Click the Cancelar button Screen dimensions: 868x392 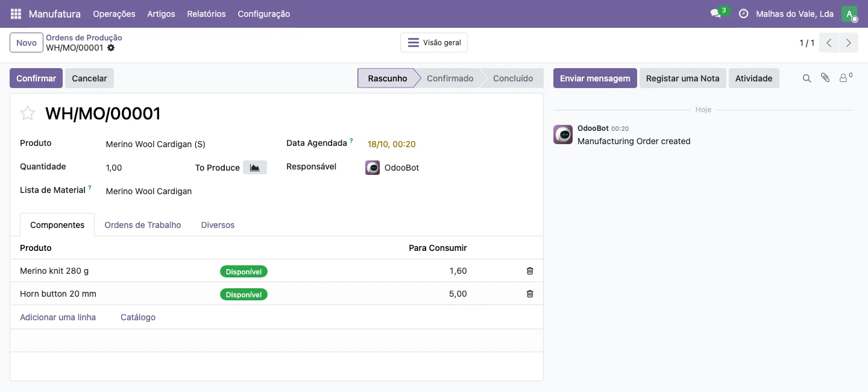(x=89, y=78)
